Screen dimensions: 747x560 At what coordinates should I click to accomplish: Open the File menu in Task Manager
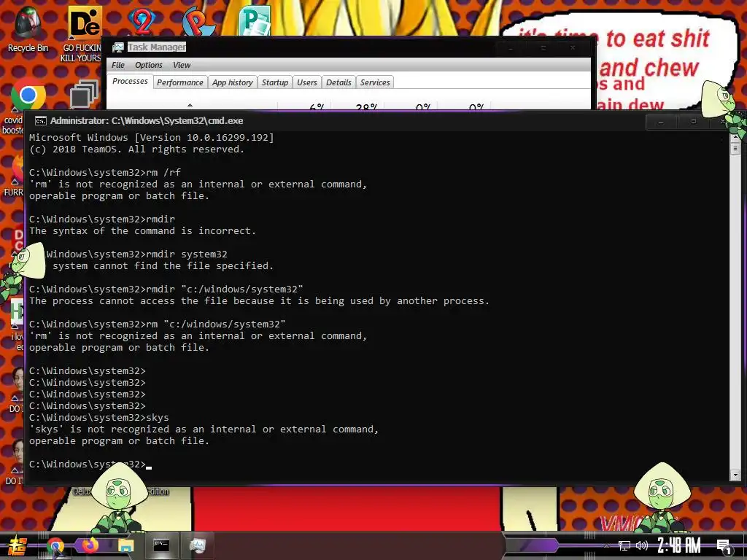coord(117,65)
